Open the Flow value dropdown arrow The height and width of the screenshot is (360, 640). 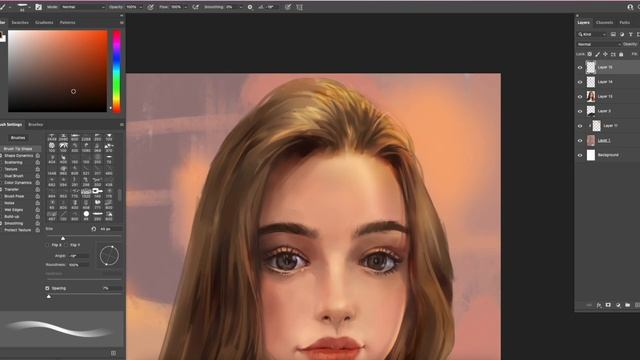[x=185, y=7]
